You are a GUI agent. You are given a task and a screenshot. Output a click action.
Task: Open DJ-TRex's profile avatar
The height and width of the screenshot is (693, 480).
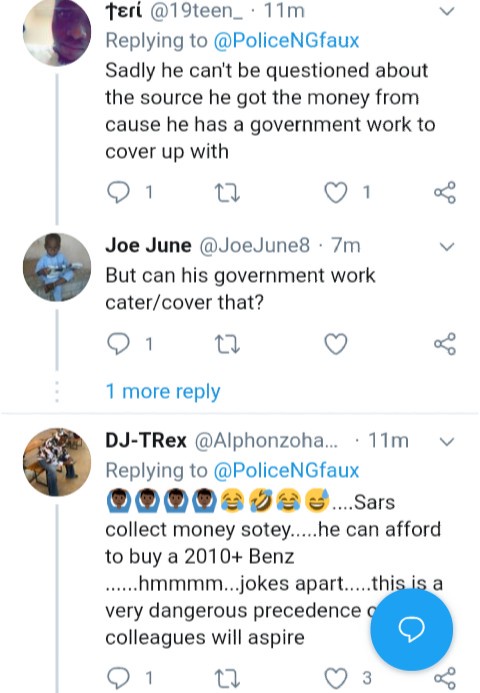tap(57, 462)
